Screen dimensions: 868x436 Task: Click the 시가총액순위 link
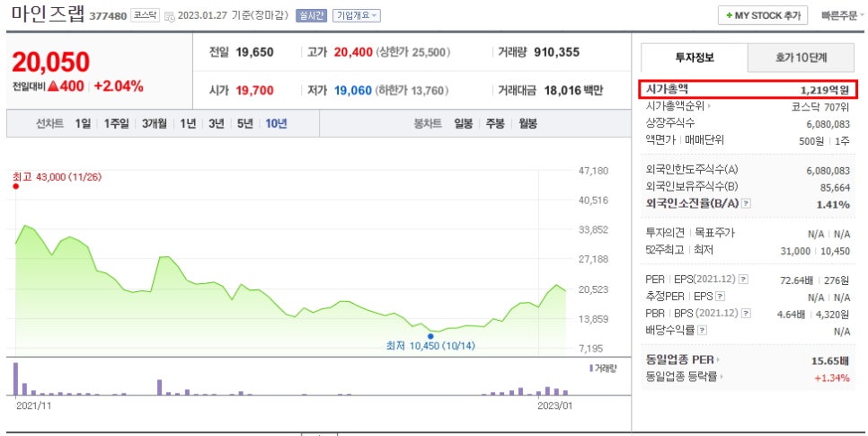675,106
